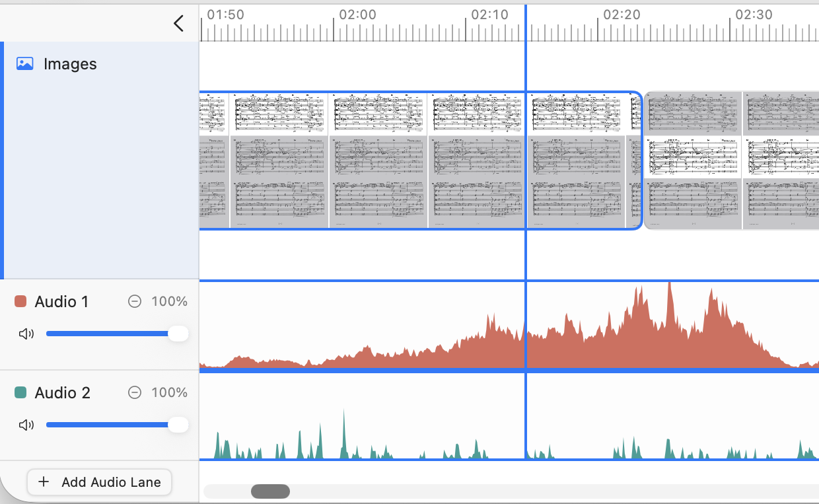Click Audio 1 100% value
Screen dimensions: 819x504
coord(170,302)
